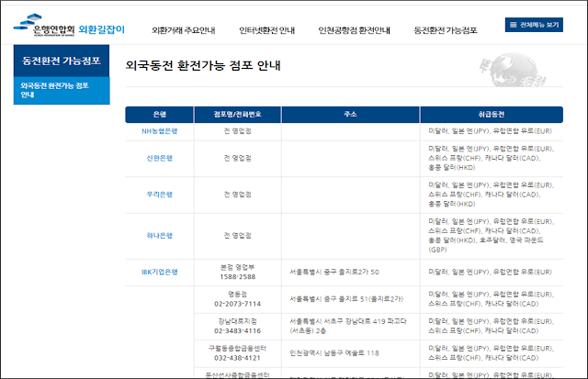Open the 인터넷환전 안내 menu

[267, 30]
